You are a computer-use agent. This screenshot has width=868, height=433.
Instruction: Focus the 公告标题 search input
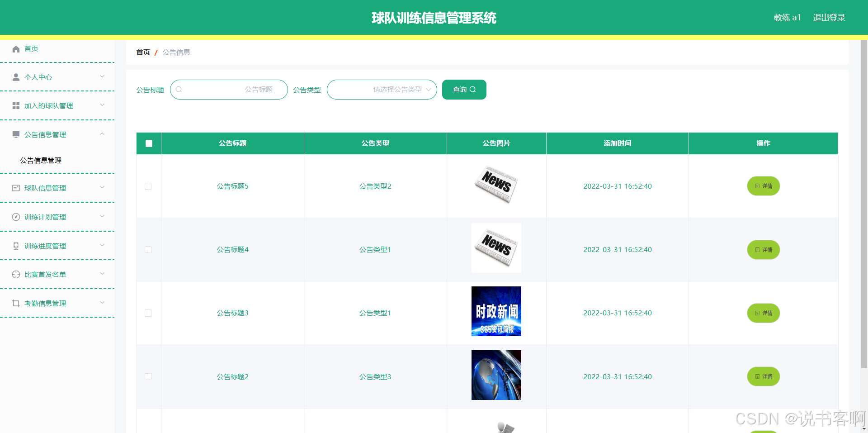(x=229, y=90)
